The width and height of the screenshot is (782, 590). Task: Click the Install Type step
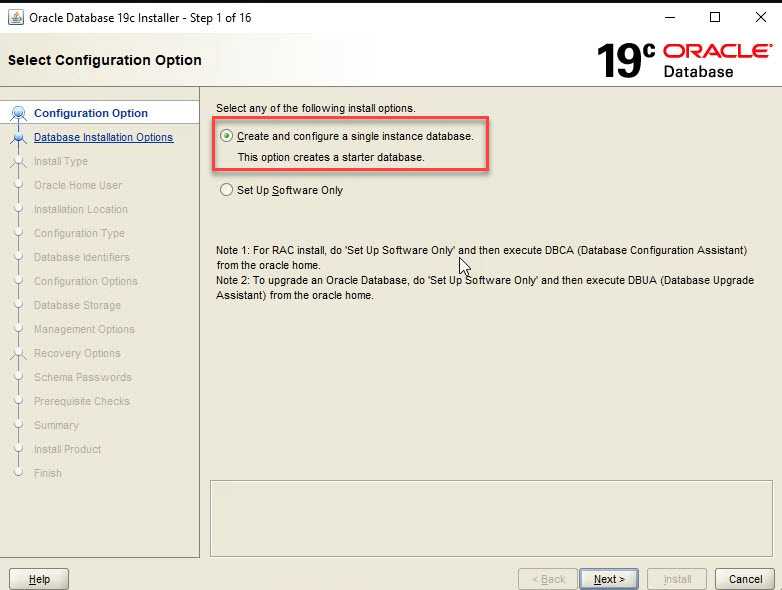coord(61,162)
